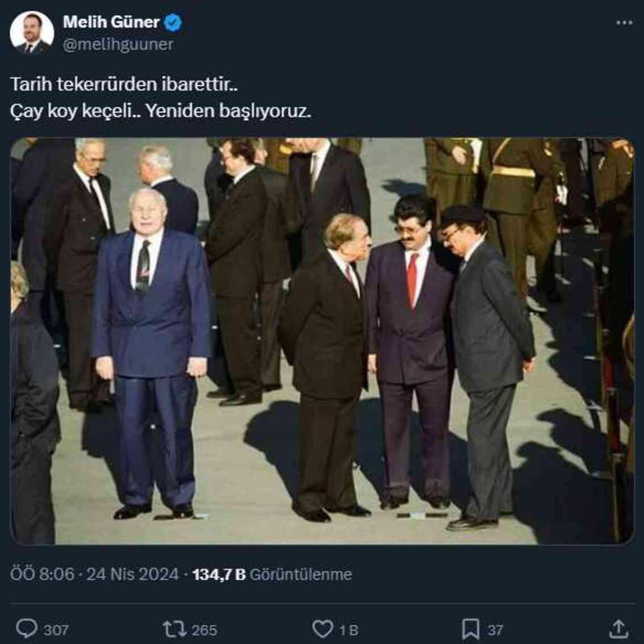Click the ÖÖ 8:06 time text
Viewport: 644px width, 644px height.
point(42,574)
